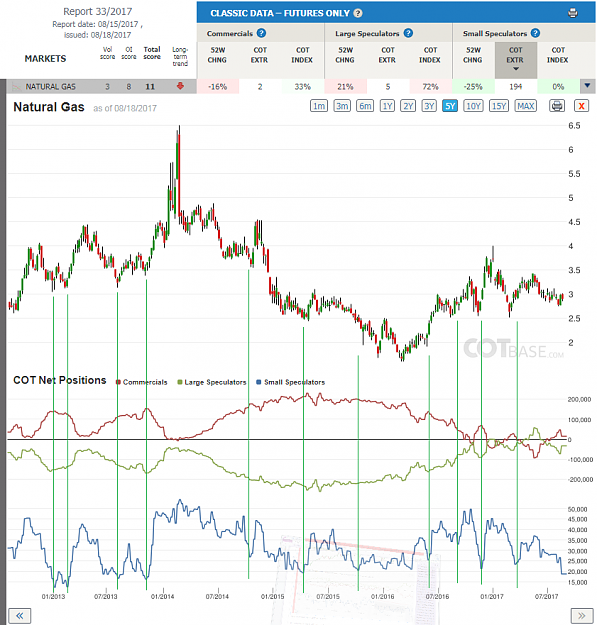Expand the Natural Gas row dropdown arrow
The image size is (597, 625).
coord(587,86)
